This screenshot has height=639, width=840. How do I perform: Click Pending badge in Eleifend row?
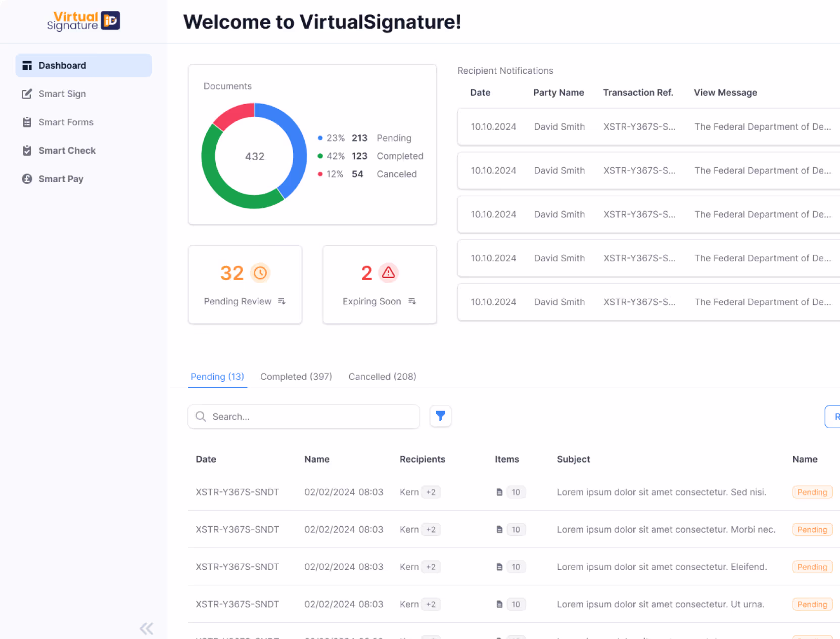pyautogui.click(x=812, y=567)
